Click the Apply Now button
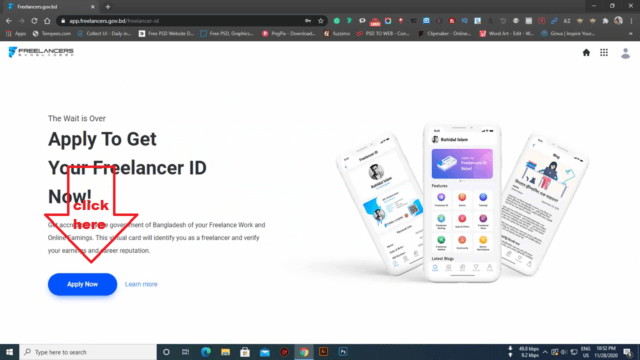Image resolution: width=640 pixels, height=360 pixels. 82,284
